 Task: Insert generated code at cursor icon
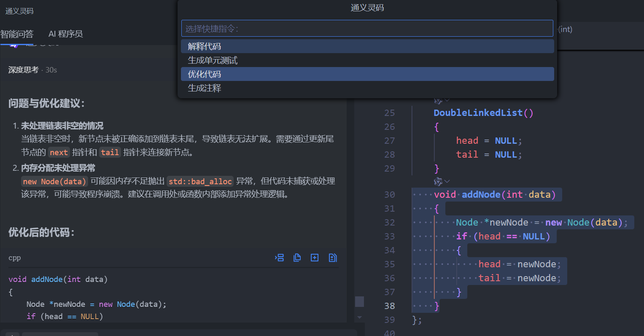[x=279, y=258]
